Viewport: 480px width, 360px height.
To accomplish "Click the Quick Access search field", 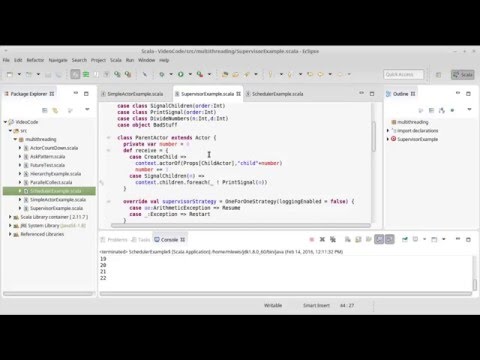I will pyautogui.click(x=404, y=74).
